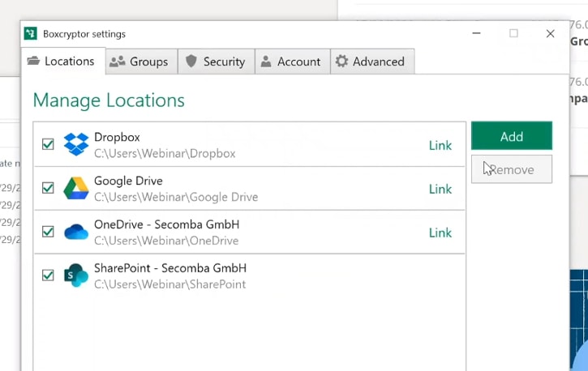
Task: Click the OneDrive cloud icon
Action: click(76, 232)
